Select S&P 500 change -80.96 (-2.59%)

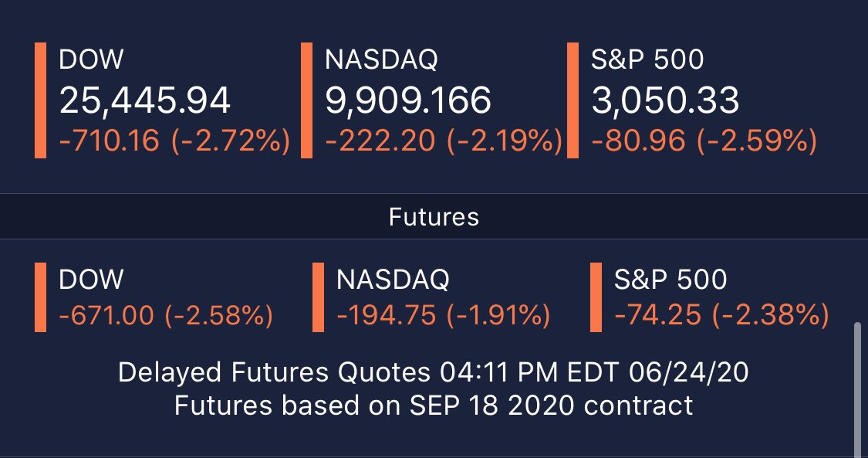tap(704, 141)
